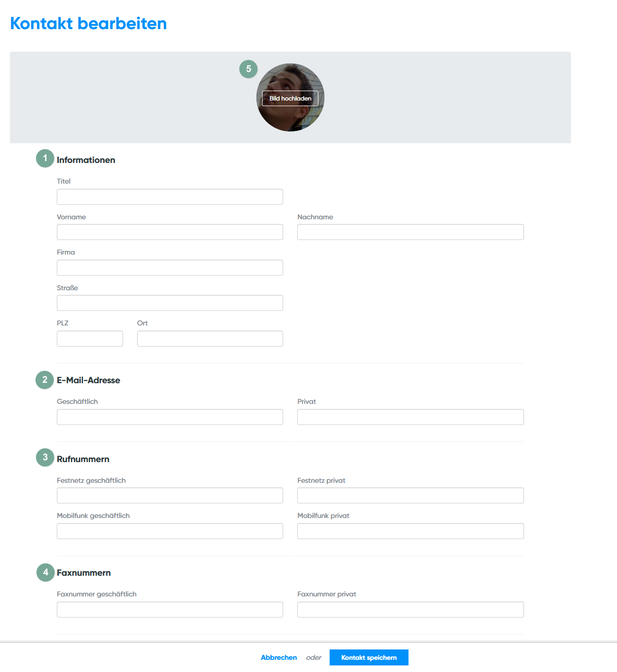The image size is (617, 672).
Task: Focus the Straße address field
Action: tap(170, 303)
